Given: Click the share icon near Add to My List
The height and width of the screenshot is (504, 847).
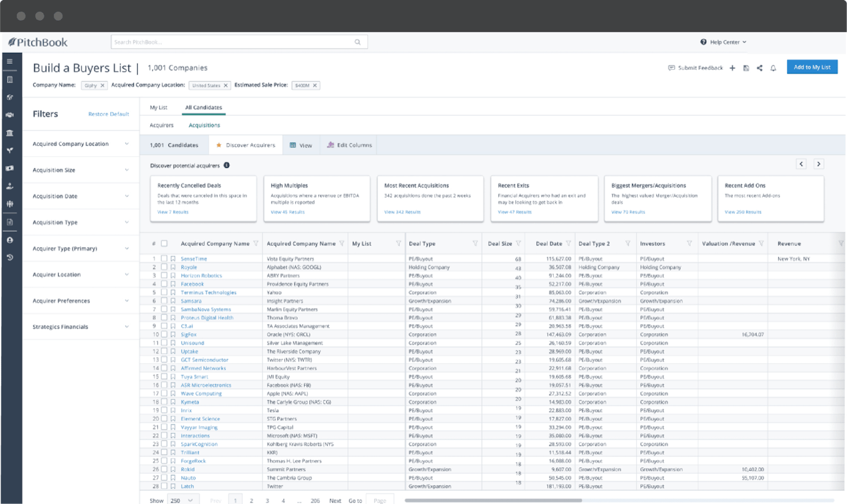Looking at the screenshot, I should pos(760,68).
